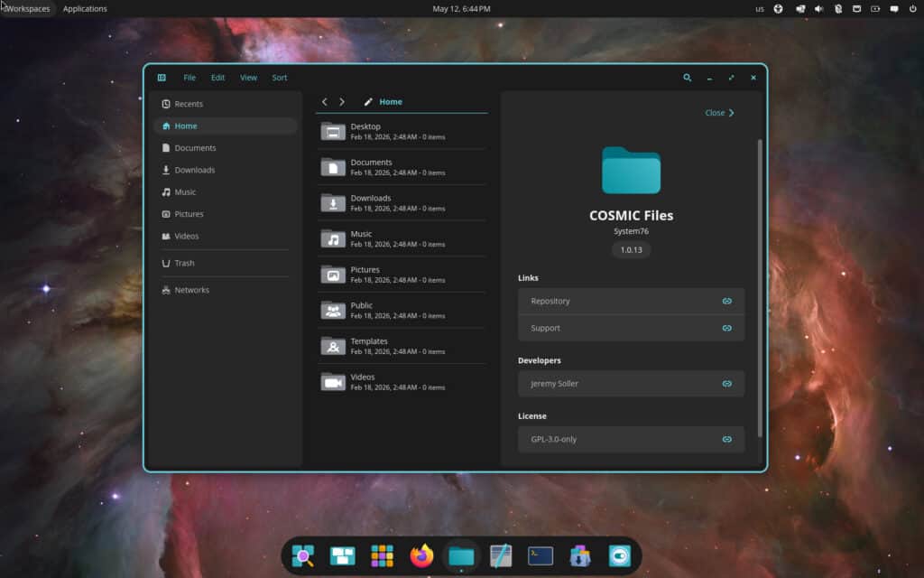Go forward with the right arrow
The height and width of the screenshot is (578, 924).
342,101
